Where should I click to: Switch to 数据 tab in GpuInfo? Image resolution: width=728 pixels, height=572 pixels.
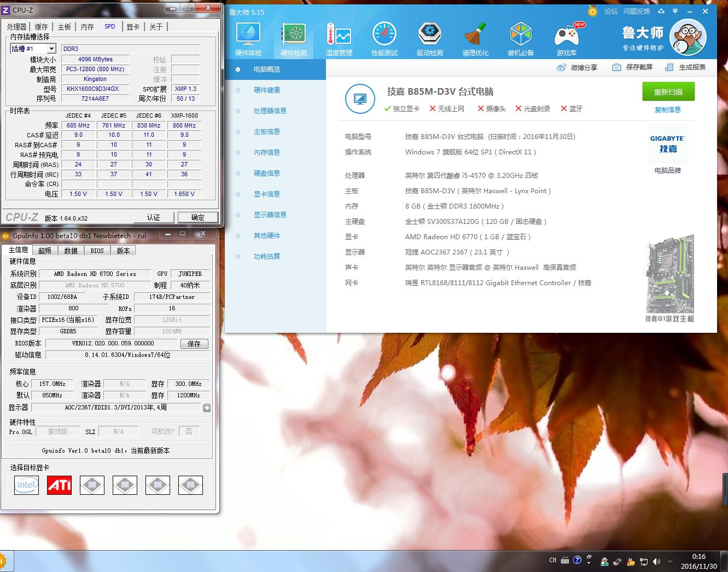coord(71,250)
